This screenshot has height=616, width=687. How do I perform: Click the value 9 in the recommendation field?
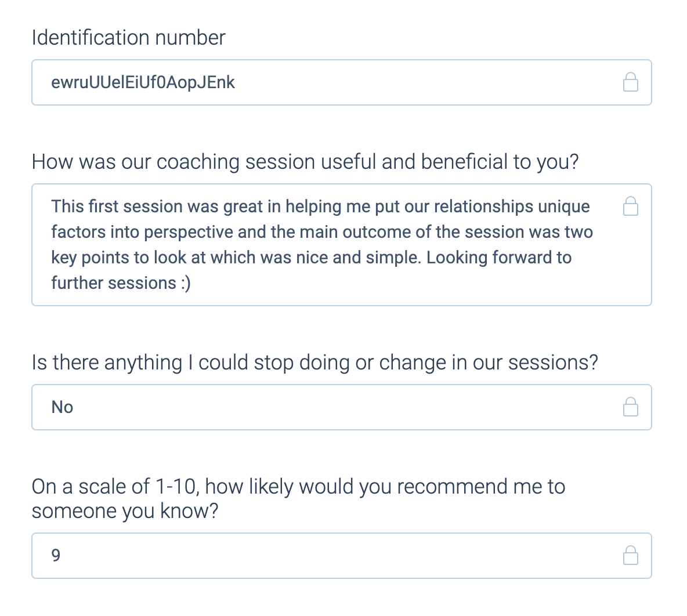(x=56, y=556)
